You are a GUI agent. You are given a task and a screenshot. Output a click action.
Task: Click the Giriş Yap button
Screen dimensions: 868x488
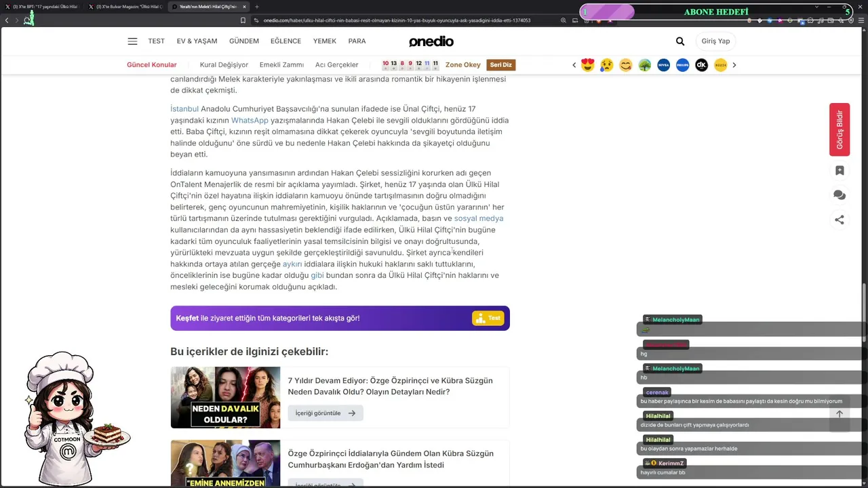pos(715,41)
